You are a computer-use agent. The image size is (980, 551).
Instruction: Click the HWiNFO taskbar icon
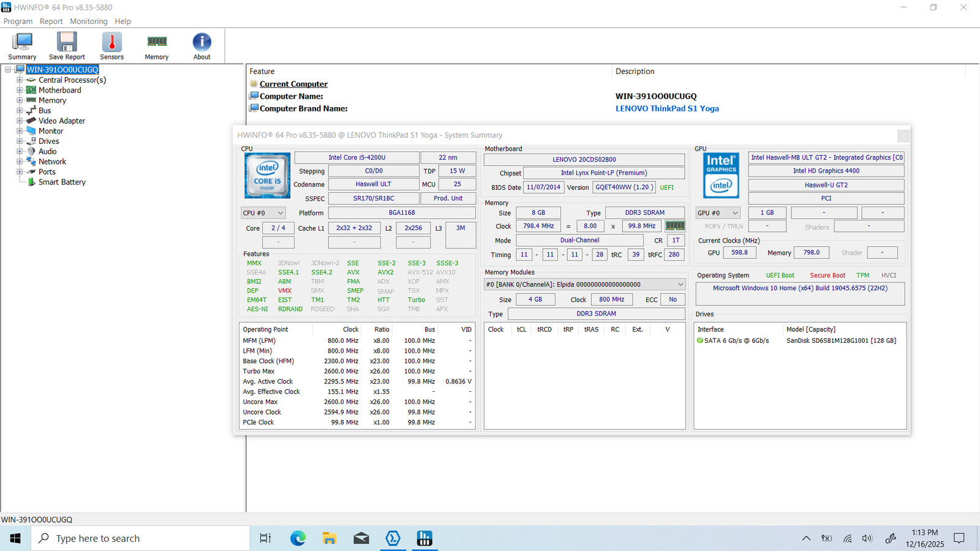pyautogui.click(x=424, y=538)
